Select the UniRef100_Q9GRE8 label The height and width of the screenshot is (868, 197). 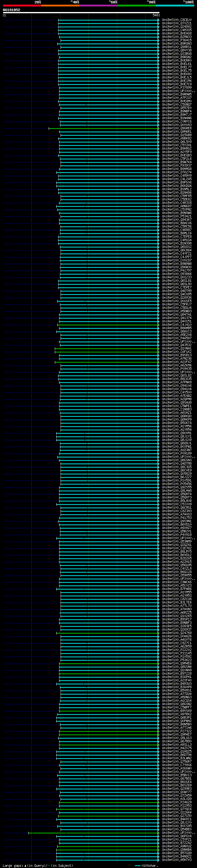point(176,128)
